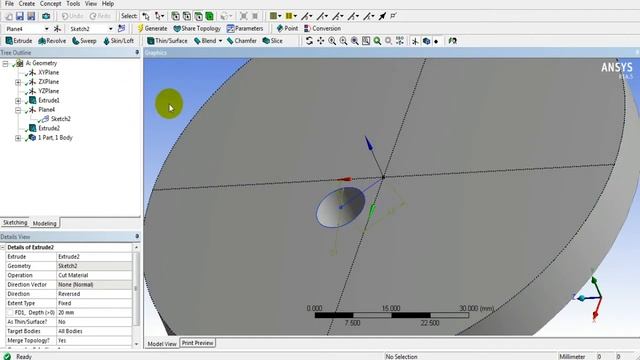Click the Generate button
Viewport: 640px width, 360px height.
tap(152, 29)
